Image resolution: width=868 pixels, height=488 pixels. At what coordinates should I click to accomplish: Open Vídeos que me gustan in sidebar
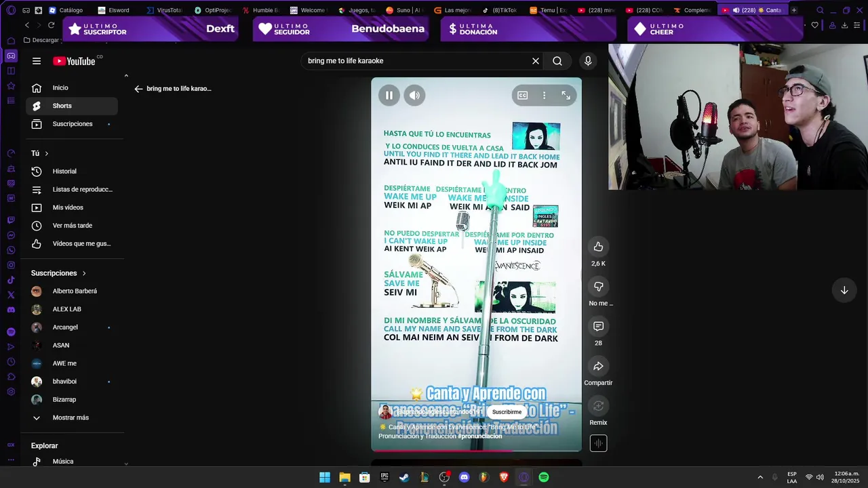[x=72, y=243]
